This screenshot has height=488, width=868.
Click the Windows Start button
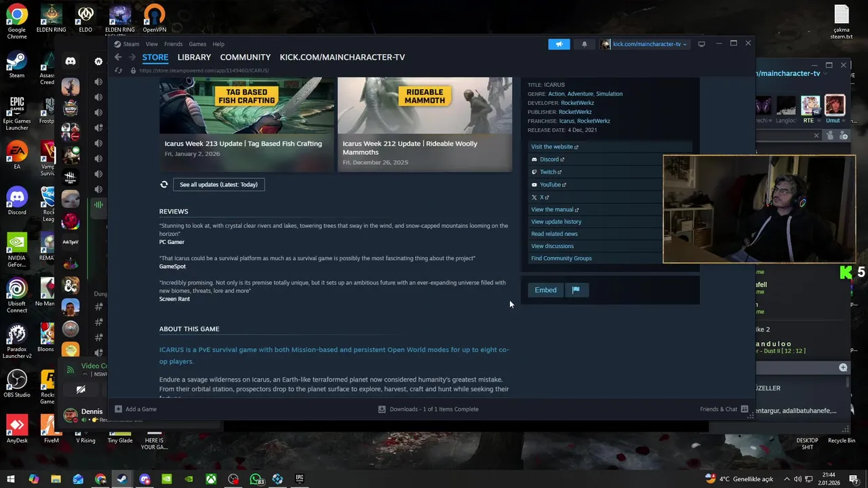pyautogui.click(x=10, y=479)
